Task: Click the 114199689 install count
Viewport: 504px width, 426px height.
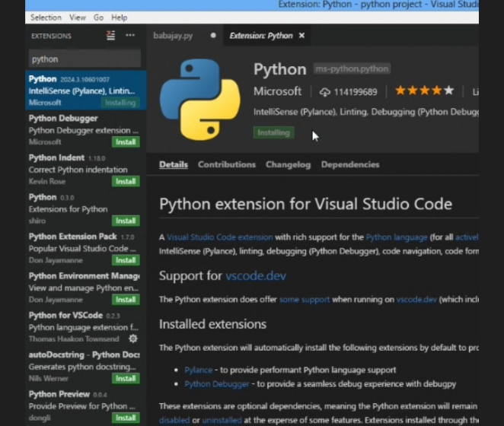Action: pos(356,92)
